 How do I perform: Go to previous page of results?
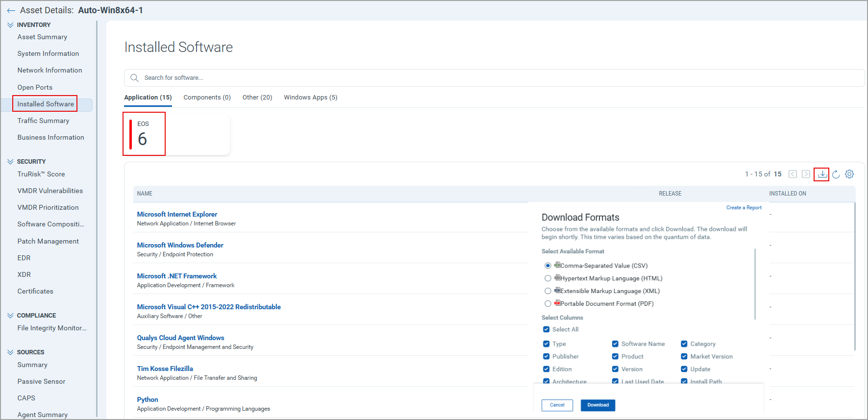pyautogui.click(x=793, y=174)
